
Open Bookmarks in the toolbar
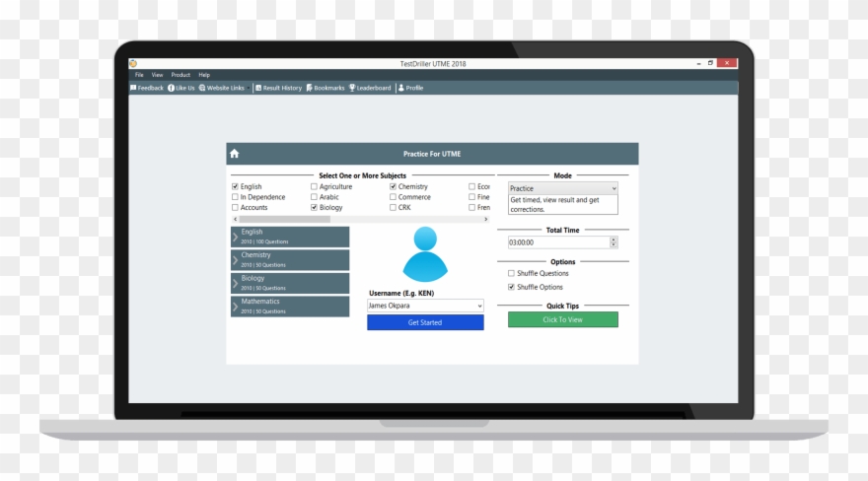point(325,88)
